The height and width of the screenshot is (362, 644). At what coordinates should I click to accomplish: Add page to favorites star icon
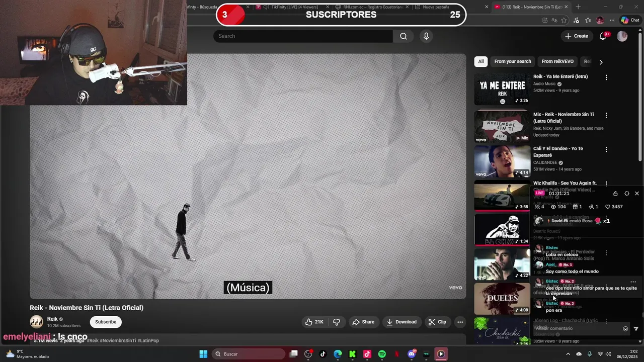click(x=563, y=20)
